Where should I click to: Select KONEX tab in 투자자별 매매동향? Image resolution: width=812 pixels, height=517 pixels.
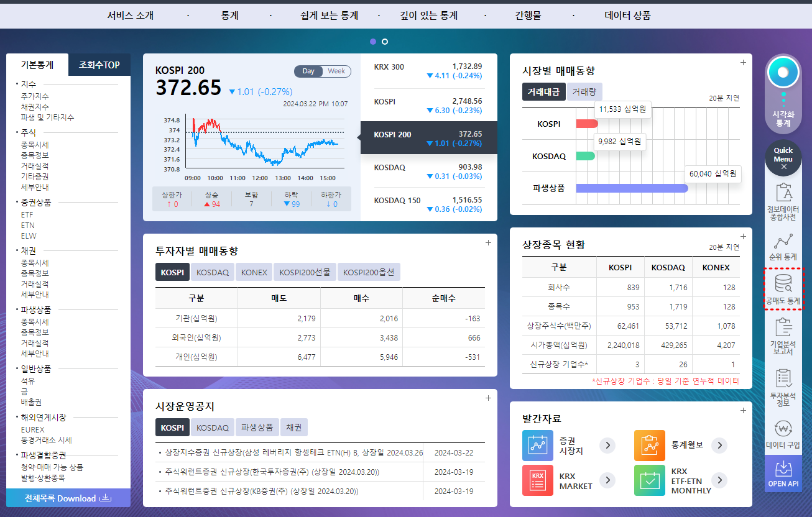pos(254,272)
